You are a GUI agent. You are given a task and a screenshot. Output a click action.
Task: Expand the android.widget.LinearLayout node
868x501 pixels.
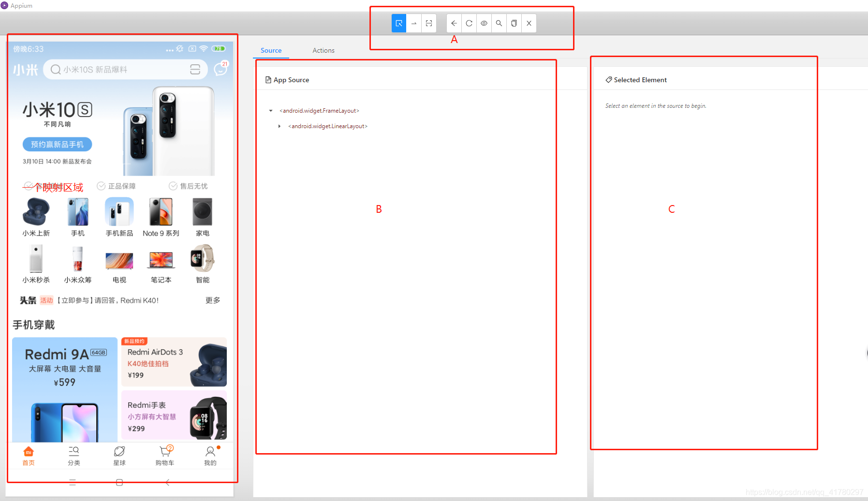280,126
